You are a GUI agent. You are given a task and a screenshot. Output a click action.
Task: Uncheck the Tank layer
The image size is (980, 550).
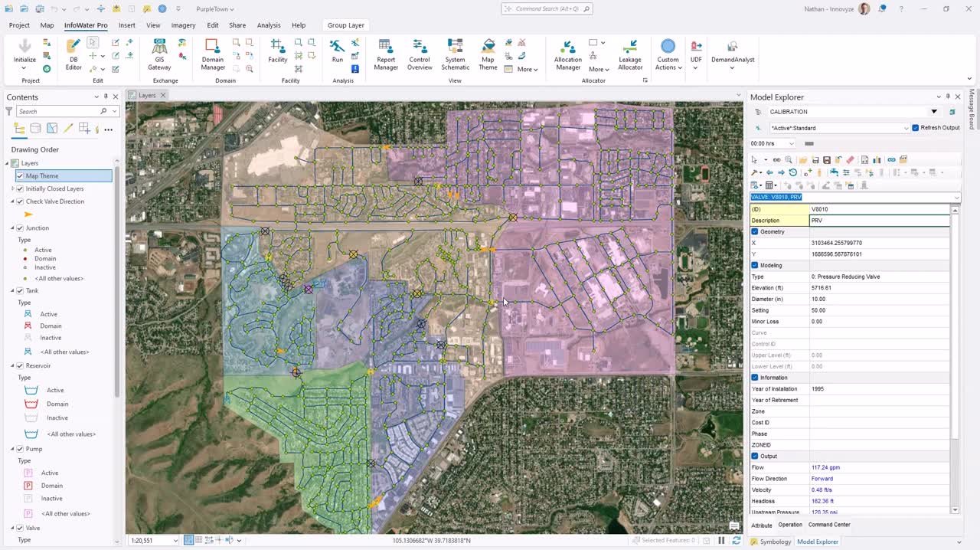pyautogui.click(x=20, y=290)
